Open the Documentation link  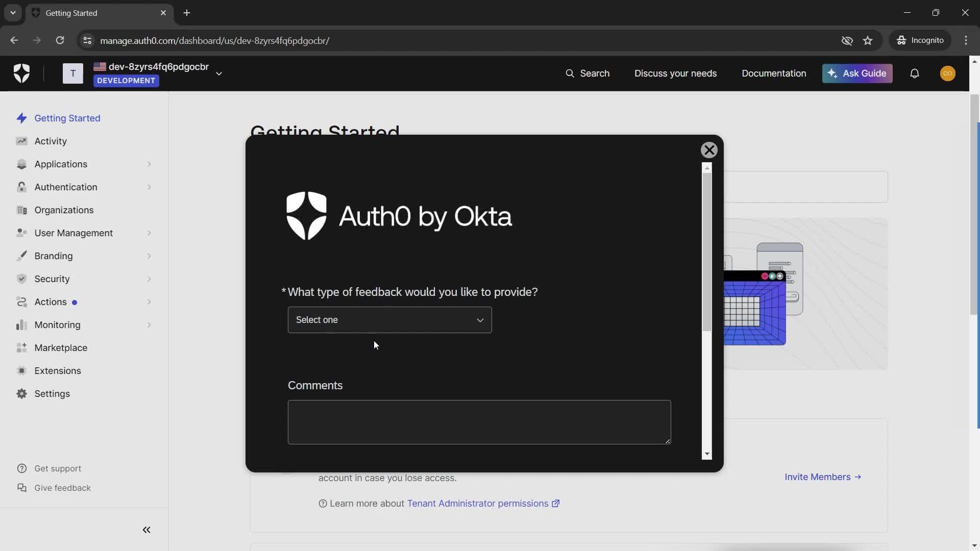pyautogui.click(x=774, y=73)
